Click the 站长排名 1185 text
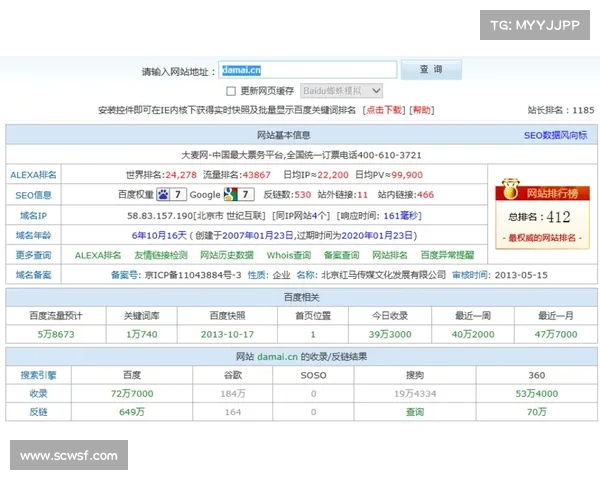This screenshot has width=600, height=480. (x=561, y=110)
